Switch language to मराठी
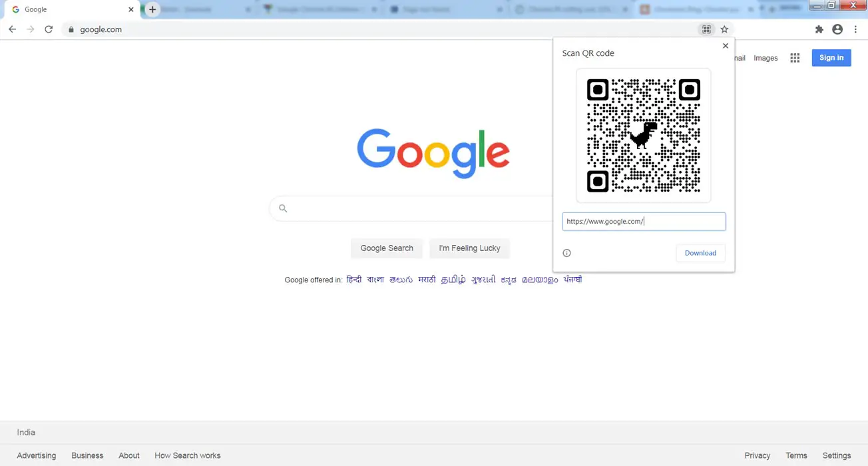Image resolution: width=868 pixels, height=466 pixels. 427,280
